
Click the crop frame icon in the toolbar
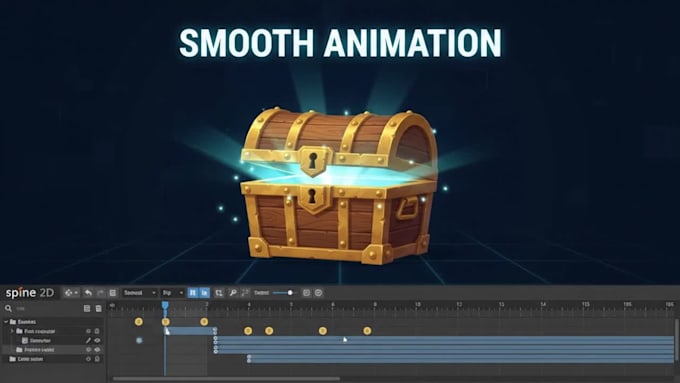click(219, 293)
